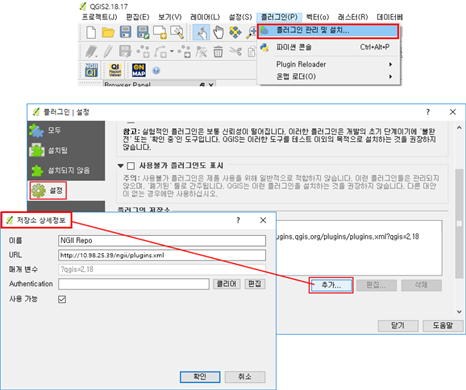Click the Python console icon in the menu
The height and width of the screenshot is (390, 466).
click(x=265, y=47)
